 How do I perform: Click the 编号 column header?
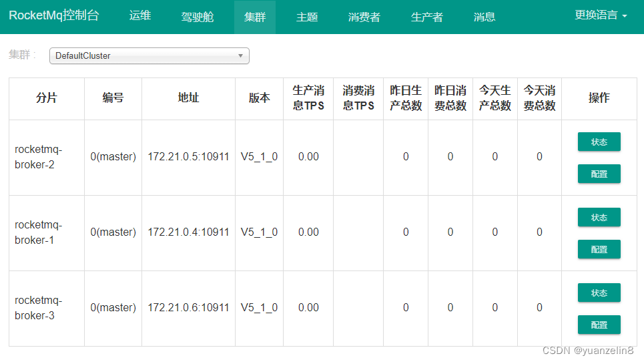113,98
